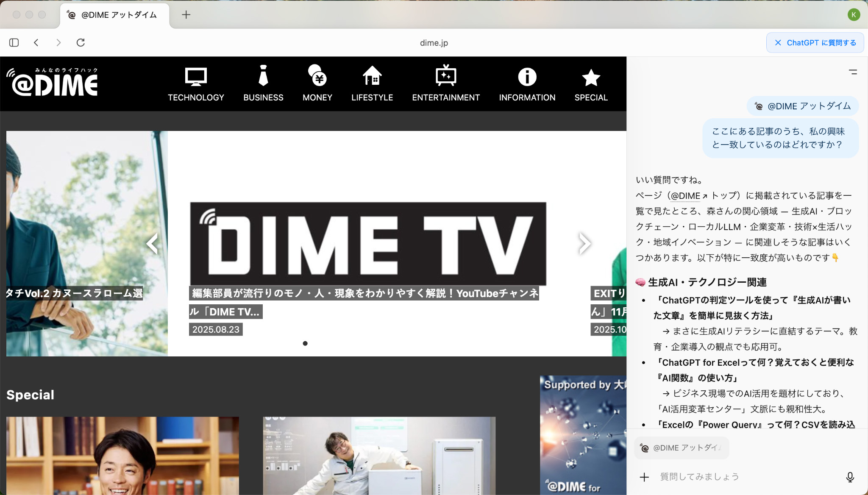Screen dimensions: 868x495
Task: Show next carousel slide with right chevron
Action: tap(584, 244)
